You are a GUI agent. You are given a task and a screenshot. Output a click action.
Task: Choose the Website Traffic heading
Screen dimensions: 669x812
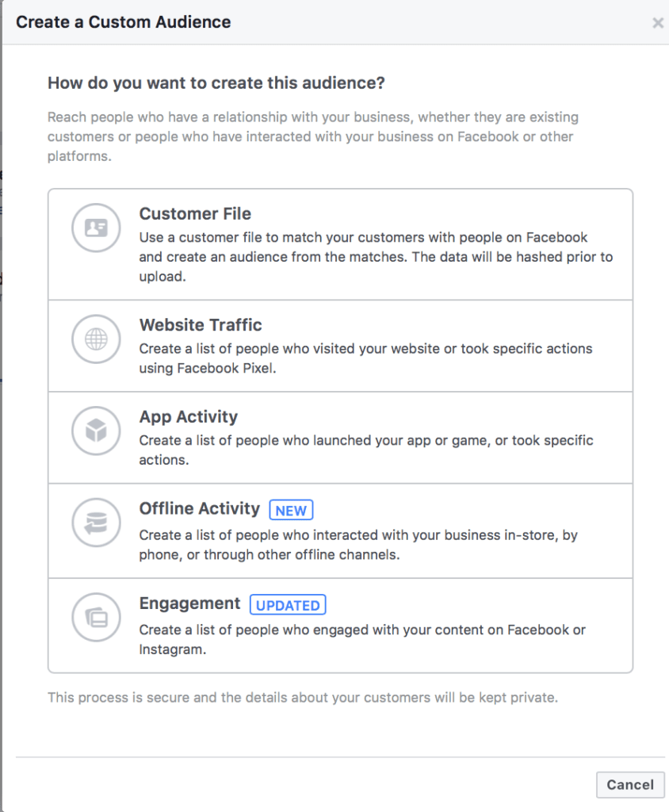click(201, 325)
